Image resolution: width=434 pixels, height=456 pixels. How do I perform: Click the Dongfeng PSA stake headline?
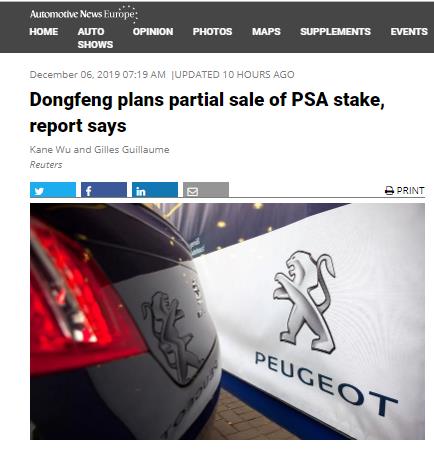pos(207,112)
